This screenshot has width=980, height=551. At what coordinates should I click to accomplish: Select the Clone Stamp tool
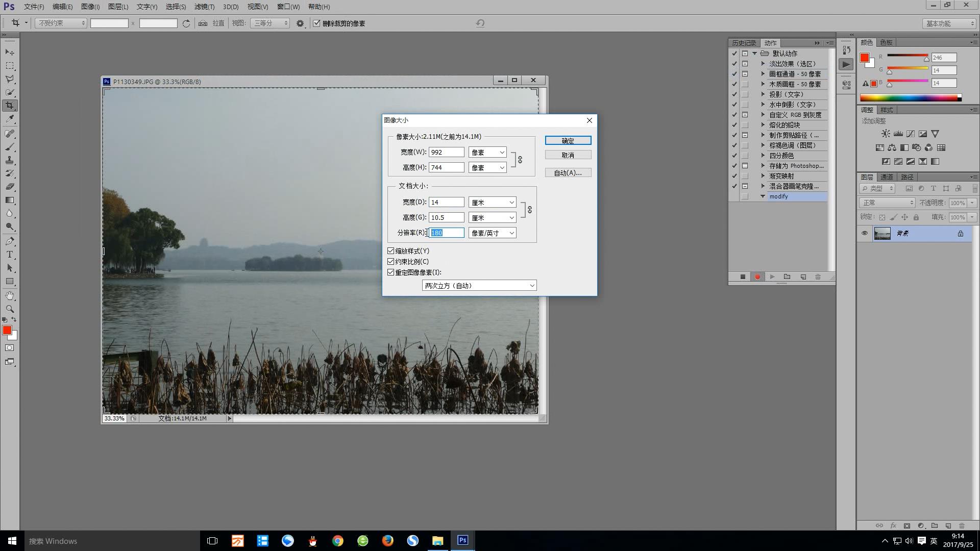pos(10,160)
